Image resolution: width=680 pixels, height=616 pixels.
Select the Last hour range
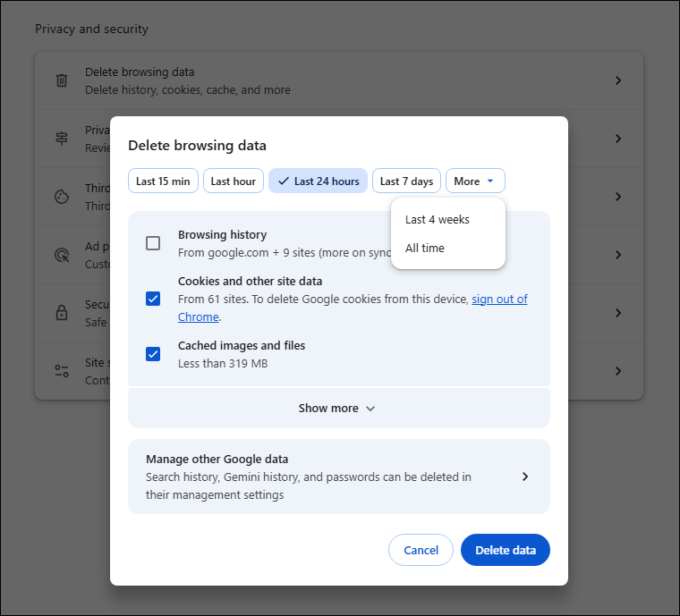click(x=234, y=181)
